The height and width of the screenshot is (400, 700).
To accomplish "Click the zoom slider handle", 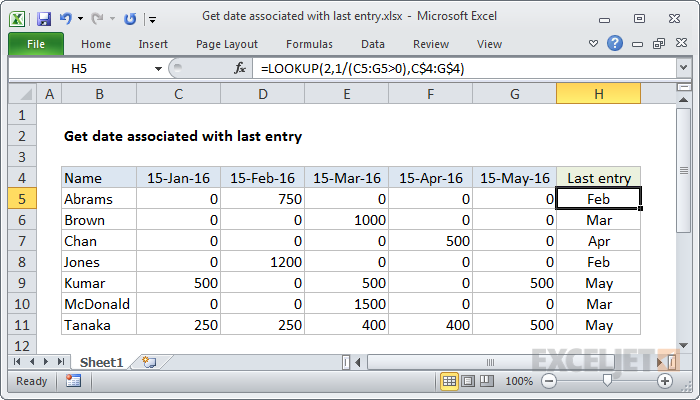I will coord(607,381).
